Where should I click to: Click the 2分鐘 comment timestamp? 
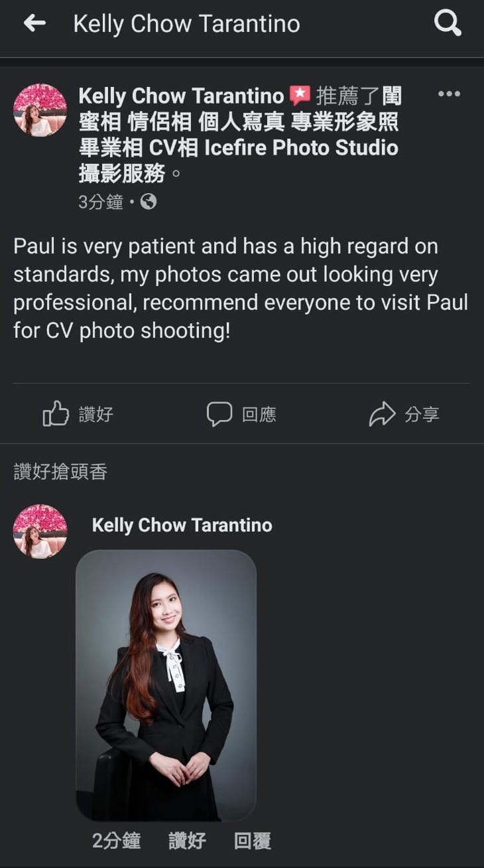coord(116,841)
